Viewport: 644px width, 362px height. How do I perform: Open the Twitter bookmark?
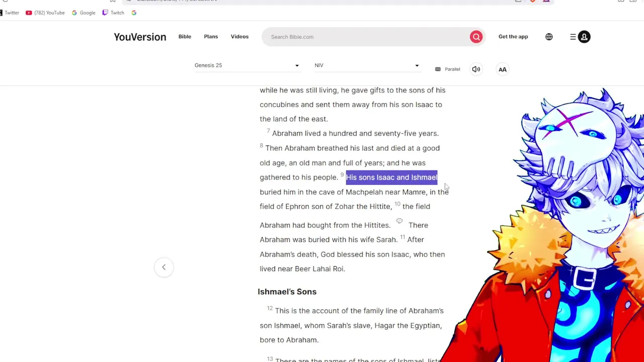pos(10,13)
